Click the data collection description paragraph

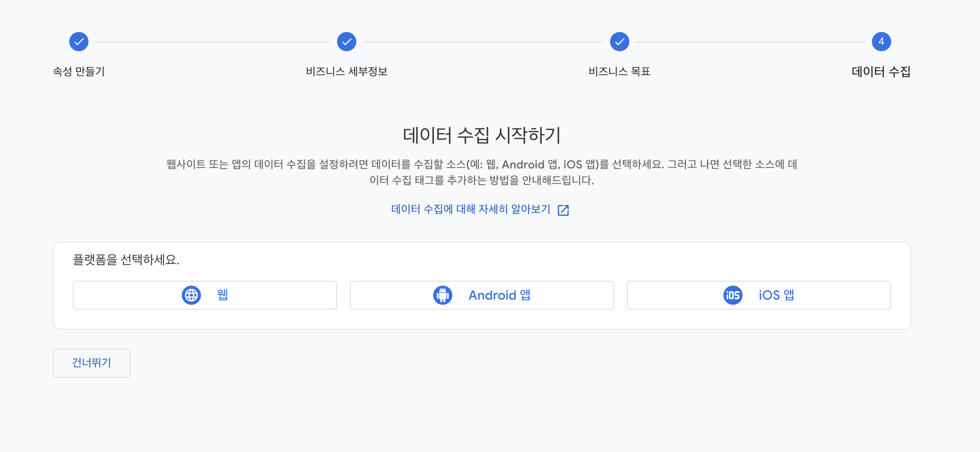[482, 172]
